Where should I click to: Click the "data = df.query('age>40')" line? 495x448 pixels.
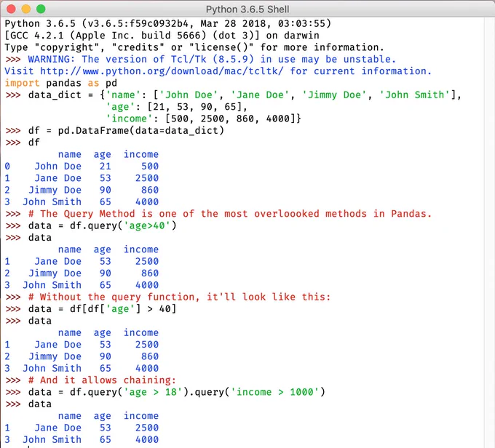(x=103, y=226)
